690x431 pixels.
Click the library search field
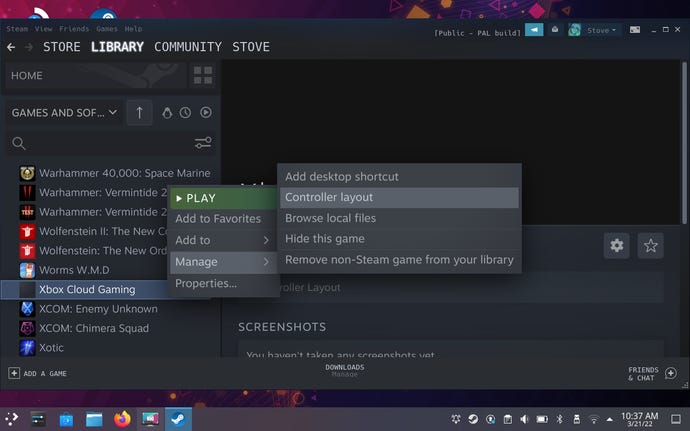tap(111, 143)
